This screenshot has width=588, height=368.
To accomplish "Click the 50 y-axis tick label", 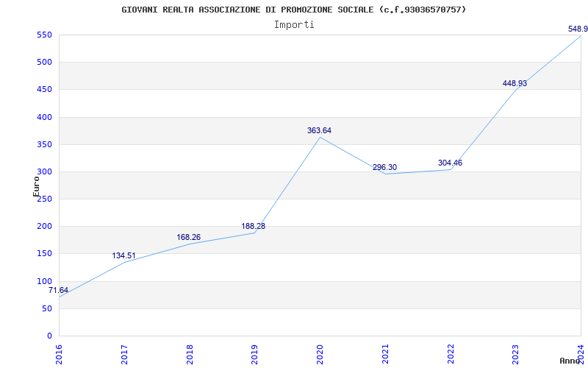I will coord(46,309).
